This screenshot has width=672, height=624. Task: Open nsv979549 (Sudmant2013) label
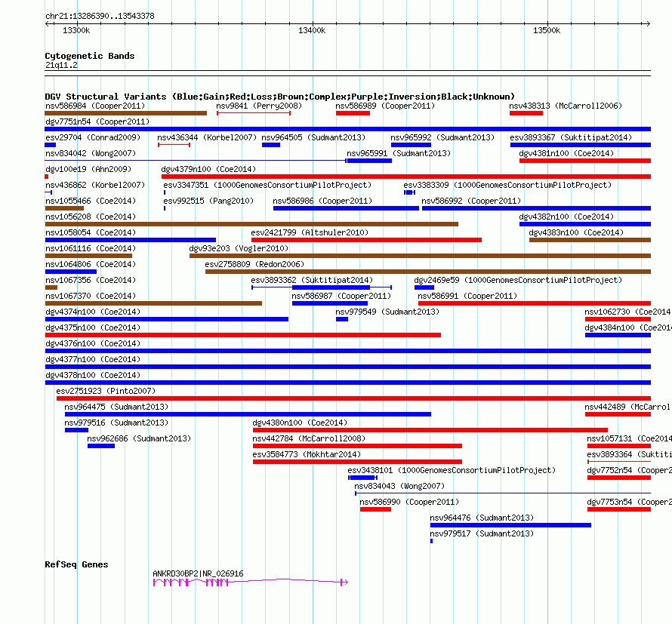pos(387,312)
